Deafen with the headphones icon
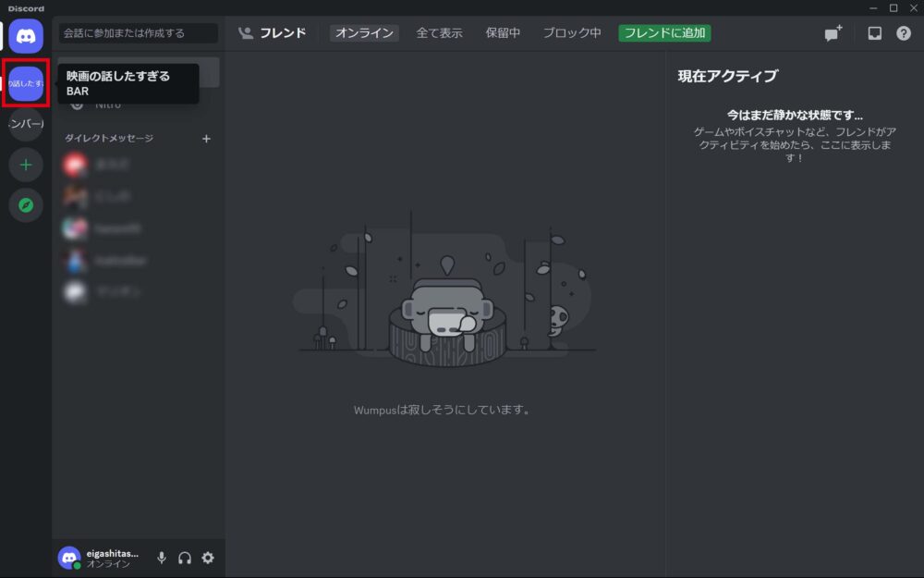The height and width of the screenshot is (578, 924). point(185,558)
